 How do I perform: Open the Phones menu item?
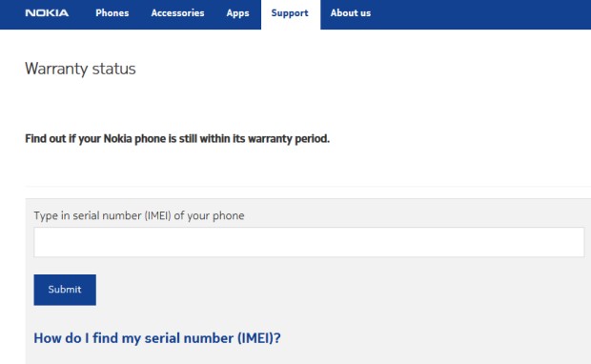(x=112, y=12)
